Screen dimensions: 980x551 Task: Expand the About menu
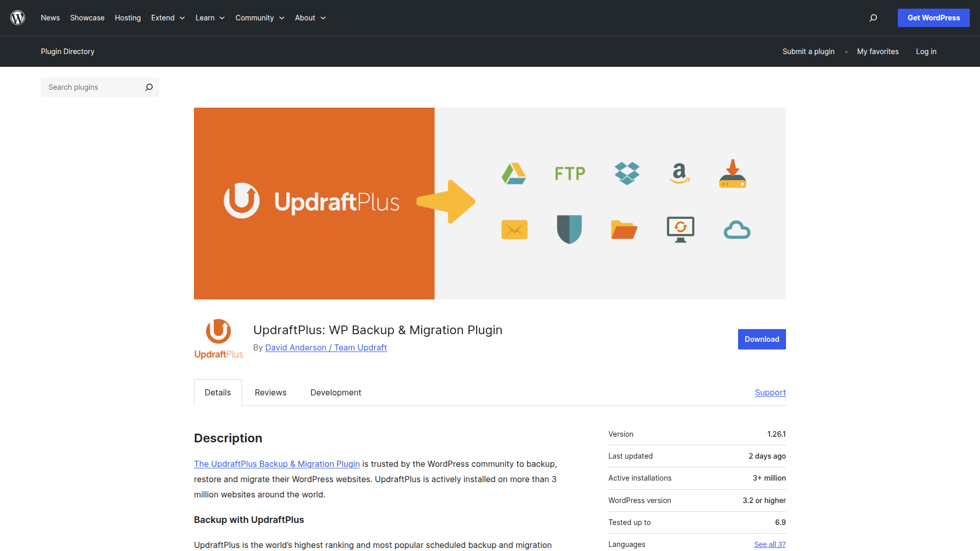(x=310, y=18)
